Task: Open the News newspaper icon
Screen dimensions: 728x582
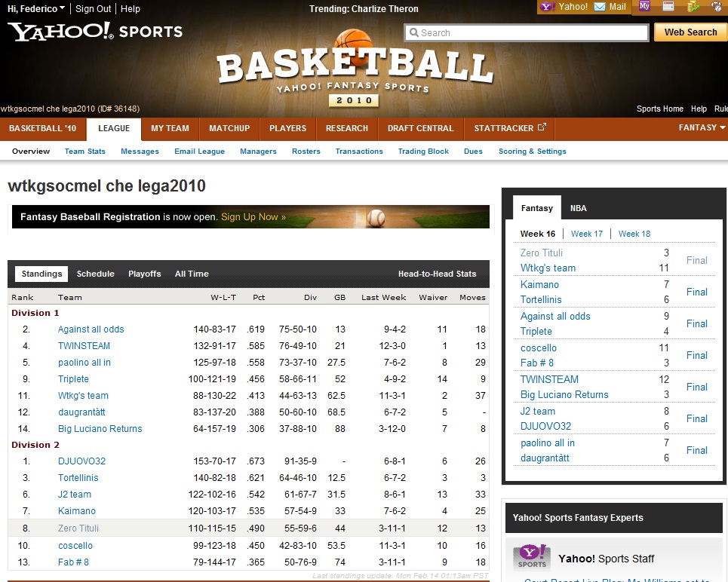Action: click(x=668, y=7)
